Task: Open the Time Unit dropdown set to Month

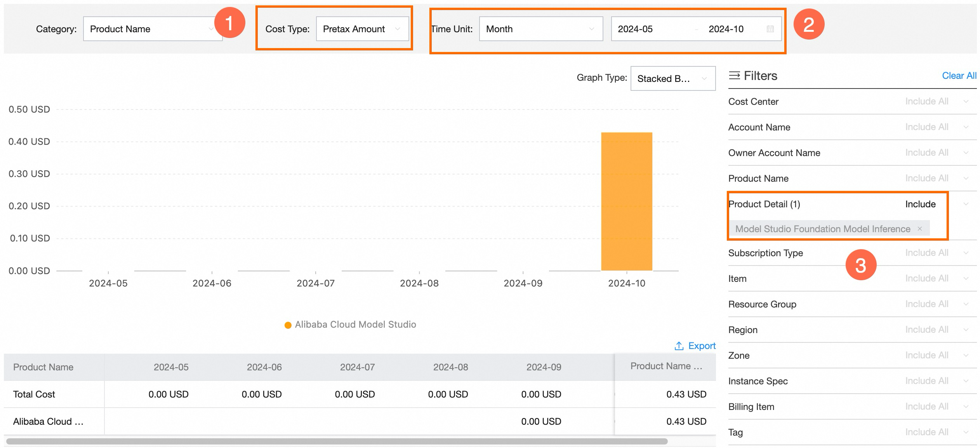Action: coord(541,29)
